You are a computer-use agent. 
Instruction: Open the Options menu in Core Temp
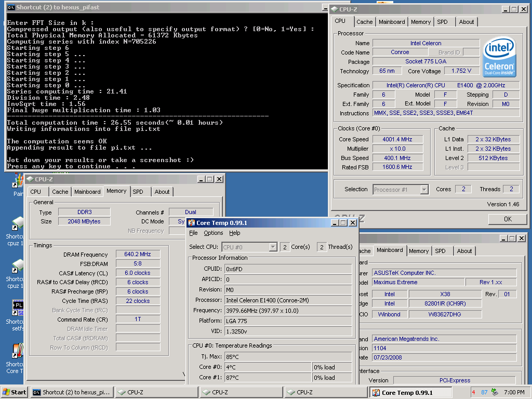[x=214, y=233]
